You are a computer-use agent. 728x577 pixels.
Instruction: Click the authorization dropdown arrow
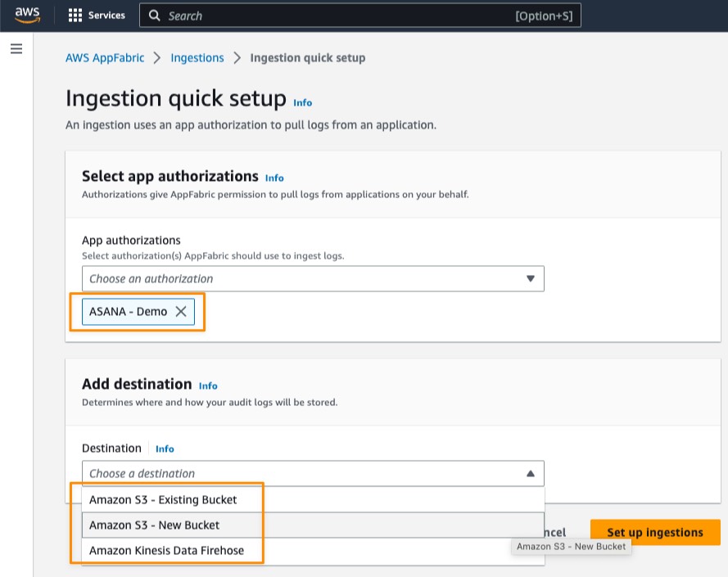click(530, 278)
